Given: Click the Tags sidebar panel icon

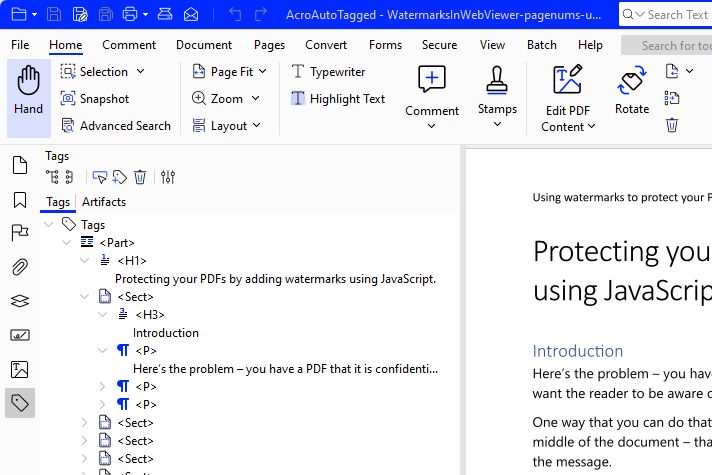Looking at the screenshot, I should point(20,403).
